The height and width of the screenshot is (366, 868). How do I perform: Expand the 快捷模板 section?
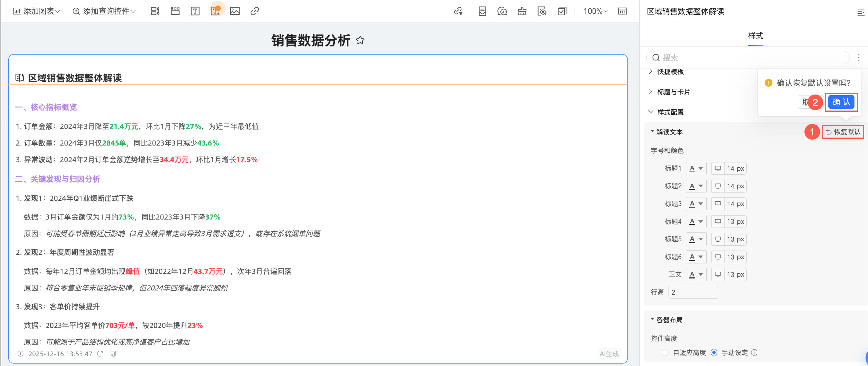click(x=670, y=72)
